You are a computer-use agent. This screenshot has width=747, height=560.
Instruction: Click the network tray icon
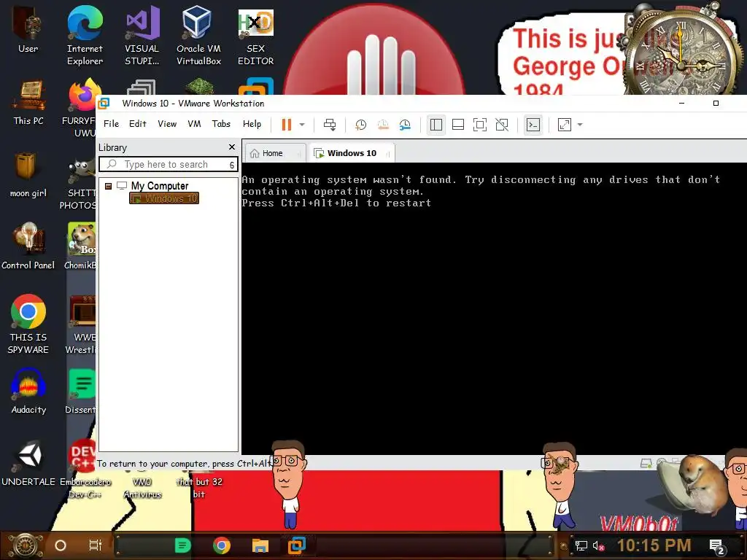(x=581, y=545)
